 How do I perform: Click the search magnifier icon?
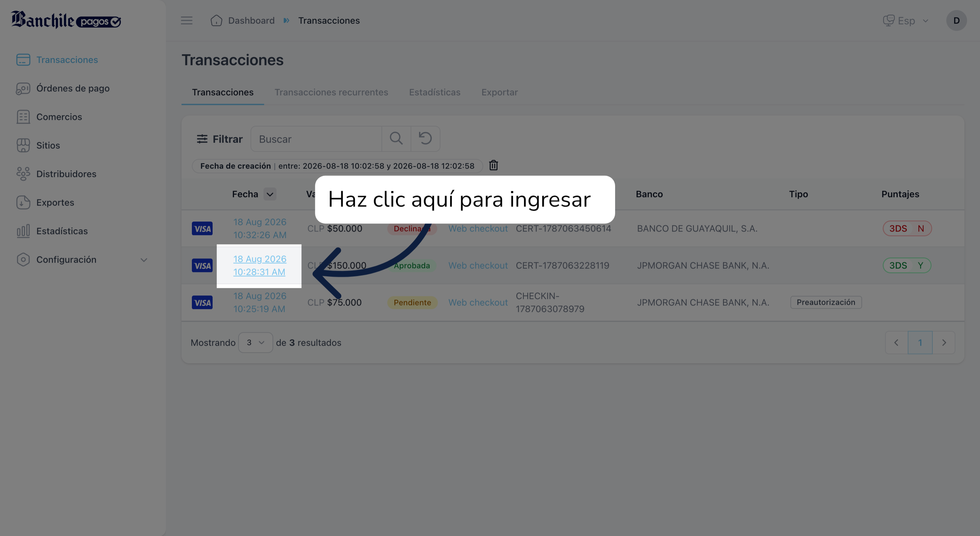(x=396, y=138)
